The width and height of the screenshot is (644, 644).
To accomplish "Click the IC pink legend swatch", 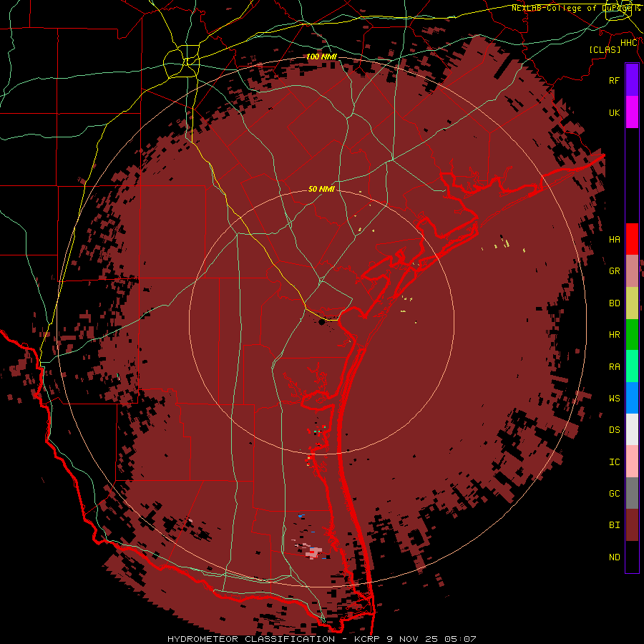I will (632, 462).
